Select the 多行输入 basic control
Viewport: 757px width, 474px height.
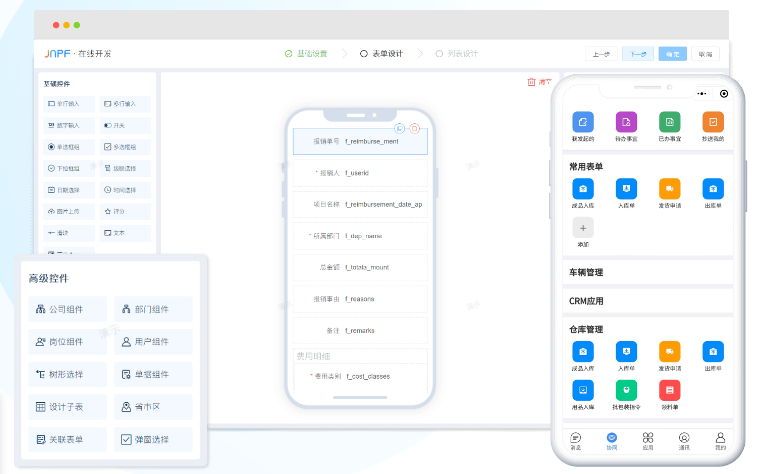pyautogui.click(x=126, y=104)
